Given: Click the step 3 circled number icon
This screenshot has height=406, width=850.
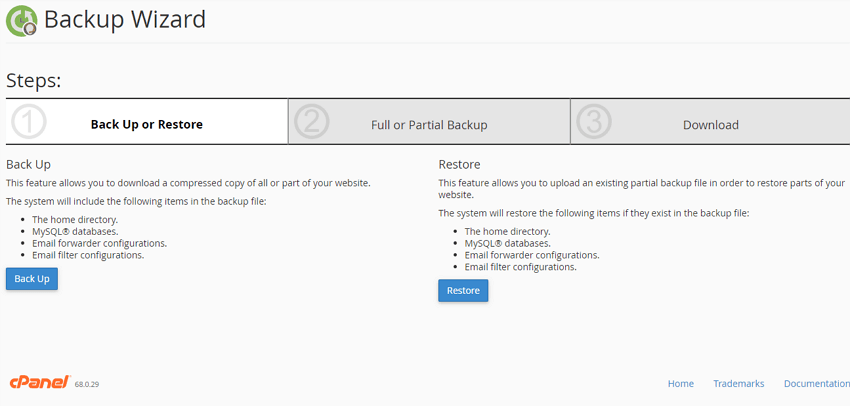Looking at the screenshot, I should (x=594, y=122).
